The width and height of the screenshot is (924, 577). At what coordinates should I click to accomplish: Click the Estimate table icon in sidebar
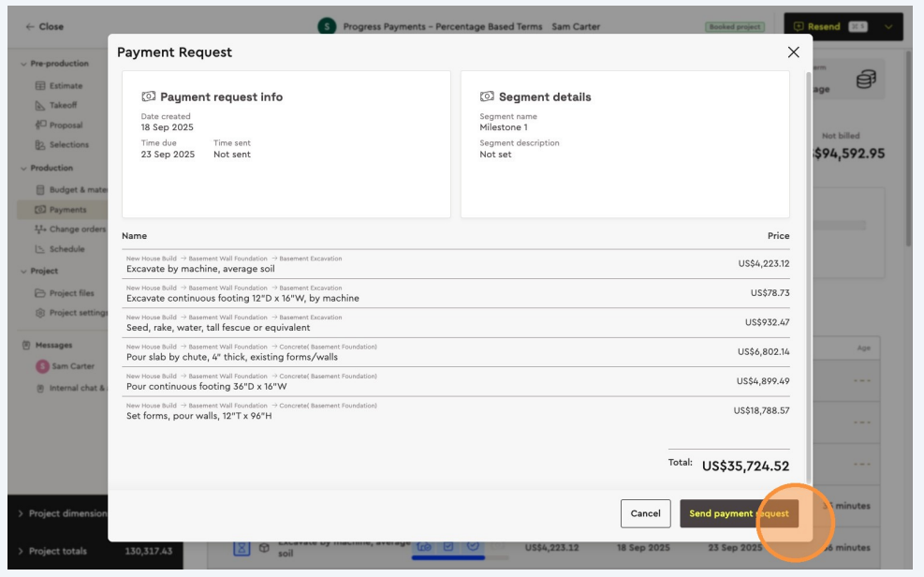pyautogui.click(x=40, y=85)
